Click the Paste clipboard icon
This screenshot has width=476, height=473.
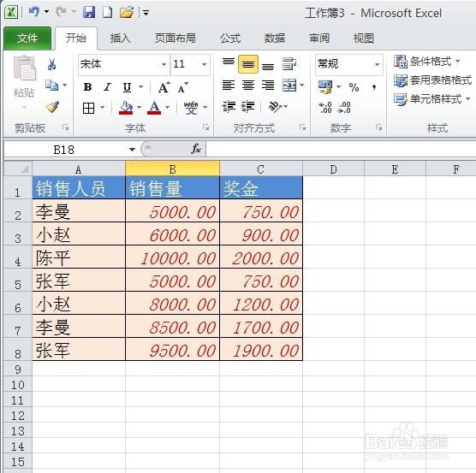pyautogui.click(x=24, y=68)
